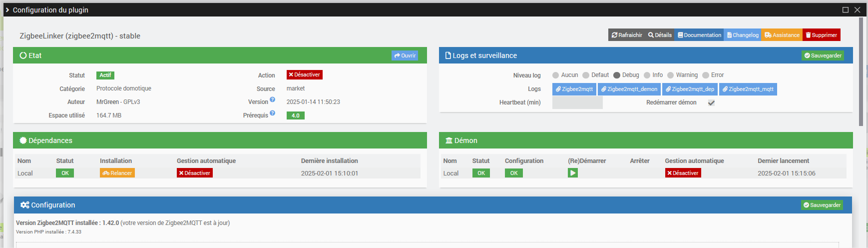Click the last launch date 2025-02-01 15:15:06
This screenshot has height=248, width=868.
coord(787,173)
